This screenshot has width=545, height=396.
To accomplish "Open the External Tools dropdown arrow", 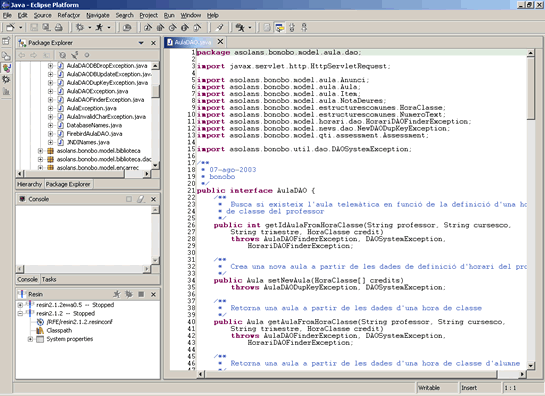I will (249, 27).
